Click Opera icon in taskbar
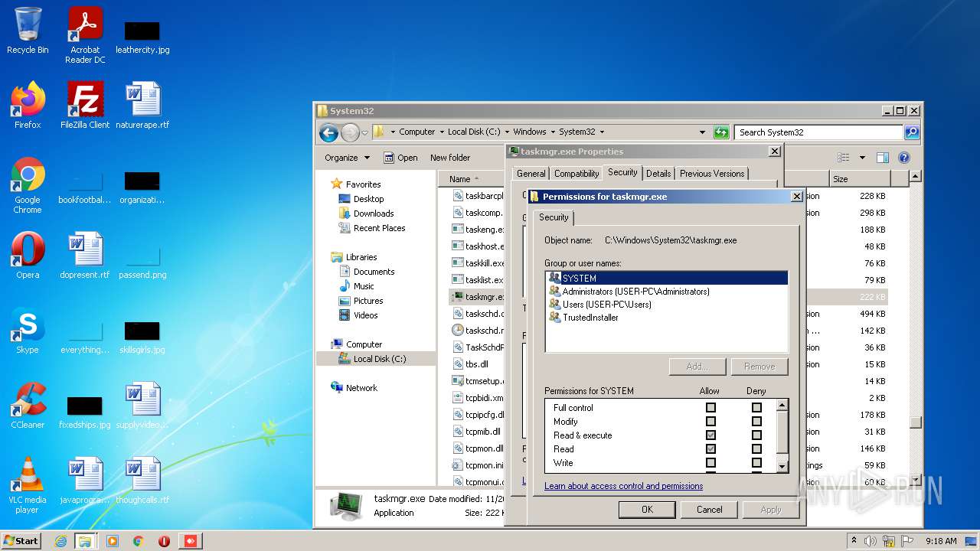Viewport: 980px width, 551px height. (x=164, y=541)
